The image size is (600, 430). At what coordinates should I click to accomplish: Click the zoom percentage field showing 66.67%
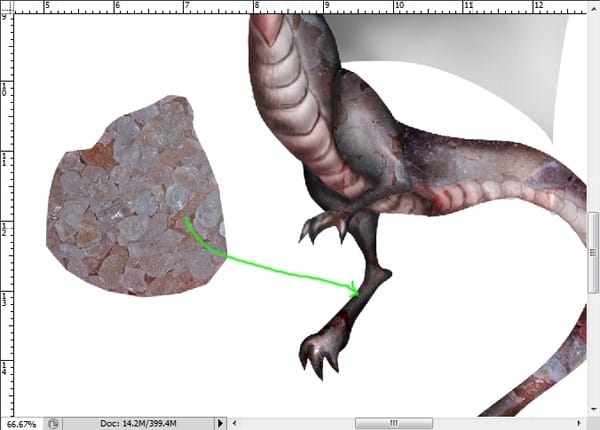22,424
